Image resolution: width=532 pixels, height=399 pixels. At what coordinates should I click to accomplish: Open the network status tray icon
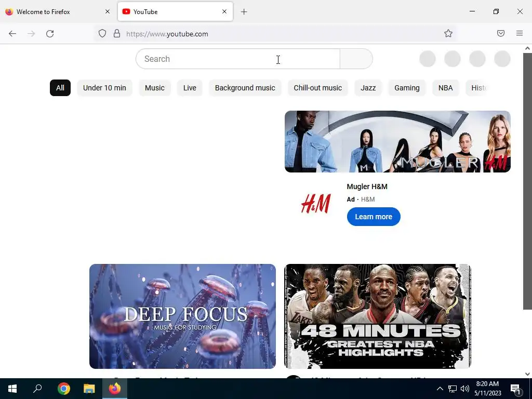453,389
